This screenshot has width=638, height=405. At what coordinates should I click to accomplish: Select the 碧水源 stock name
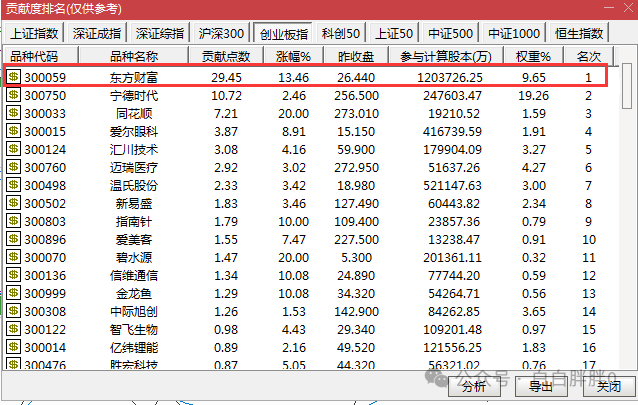point(133,257)
